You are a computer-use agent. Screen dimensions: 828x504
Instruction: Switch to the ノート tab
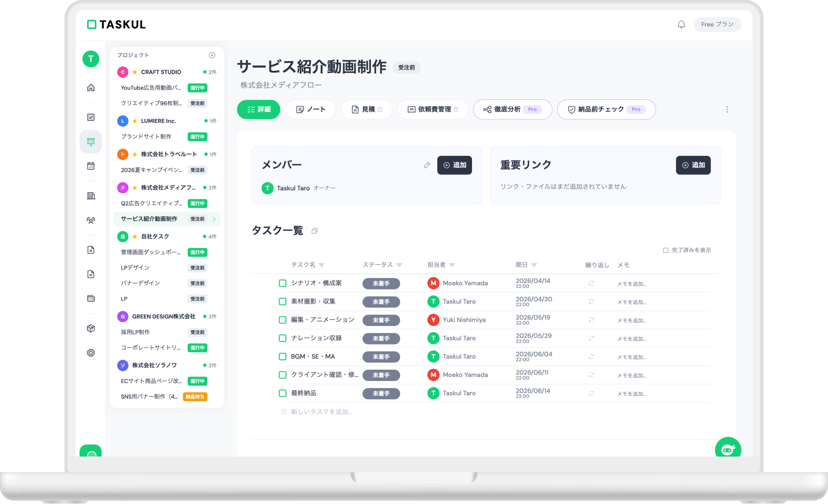click(310, 110)
